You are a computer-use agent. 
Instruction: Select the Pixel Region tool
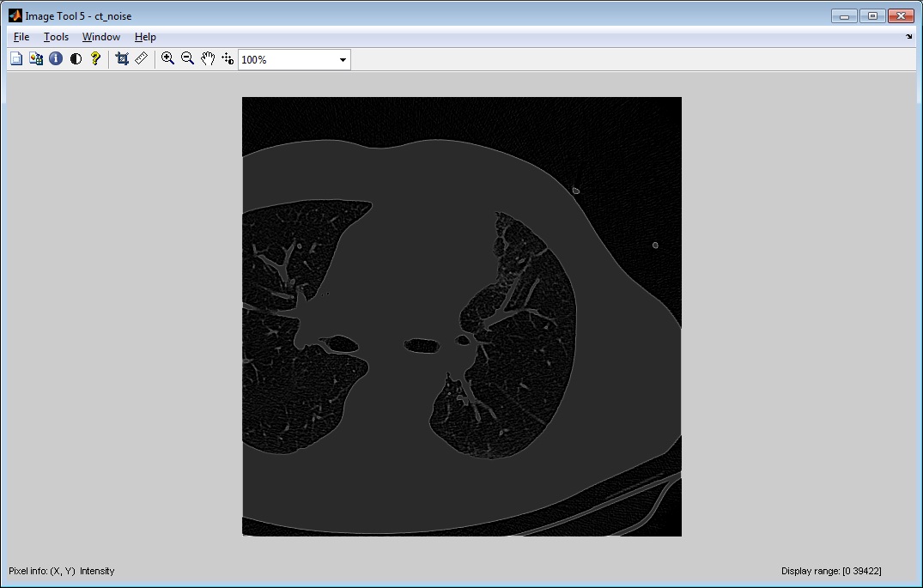35,58
